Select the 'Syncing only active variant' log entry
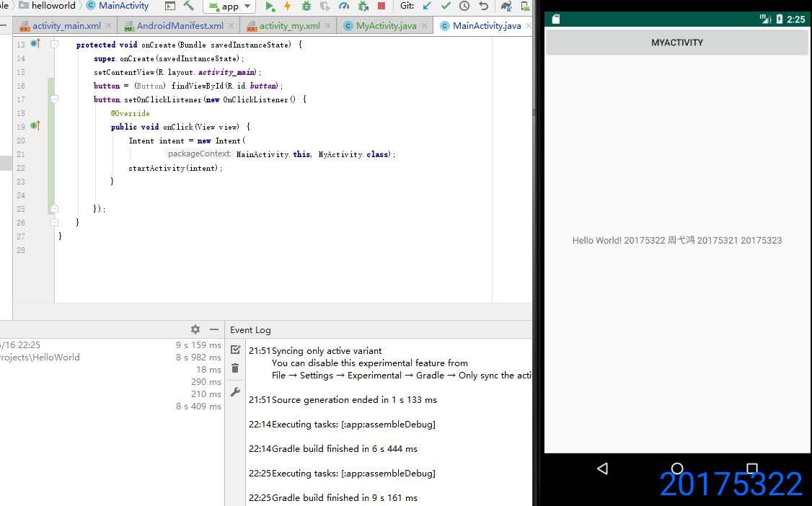This screenshot has height=506, width=812. (326, 350)
